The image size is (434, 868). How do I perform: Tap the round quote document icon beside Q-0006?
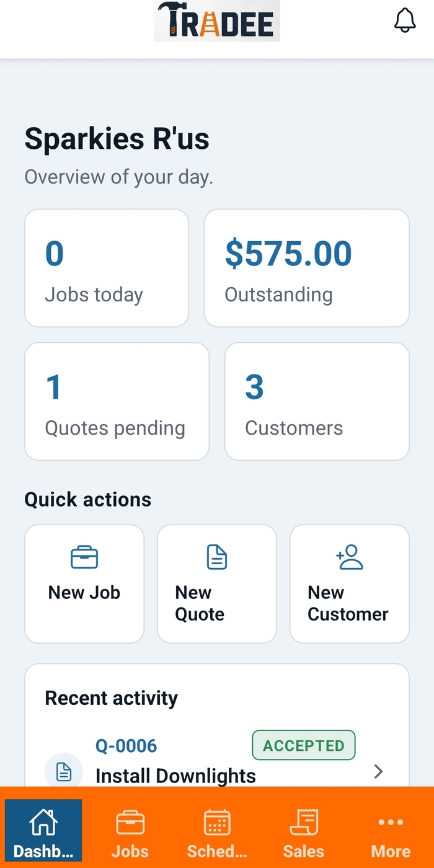coord(64,771)
